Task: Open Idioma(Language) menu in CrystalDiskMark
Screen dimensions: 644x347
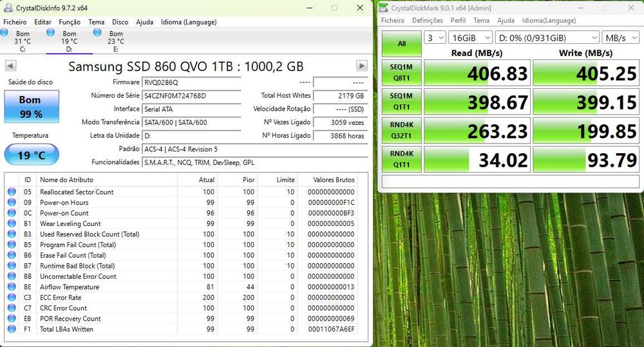Action: point(549,21)
